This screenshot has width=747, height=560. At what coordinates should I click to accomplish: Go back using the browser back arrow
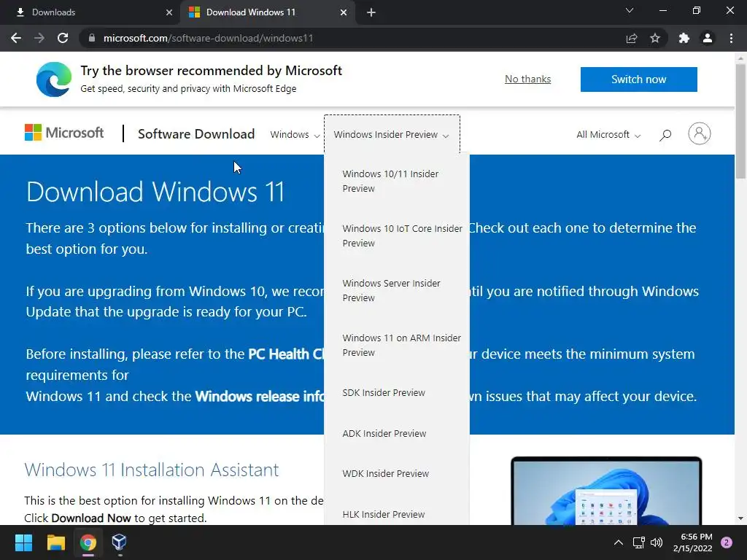point(16,38)
